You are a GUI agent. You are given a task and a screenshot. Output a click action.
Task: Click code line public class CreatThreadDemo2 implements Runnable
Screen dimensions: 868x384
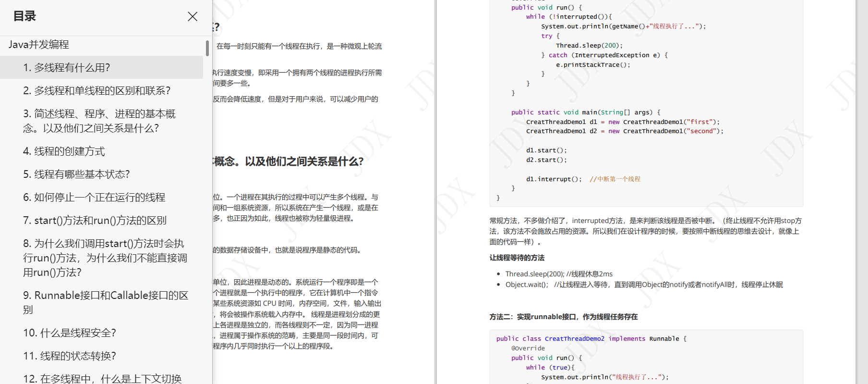pos(591,339)
